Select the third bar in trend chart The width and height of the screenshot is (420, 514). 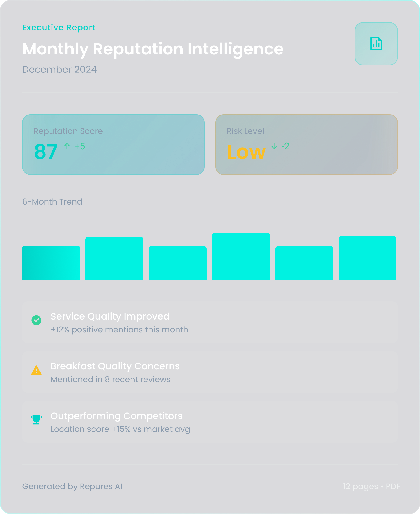tap(178, 263)
